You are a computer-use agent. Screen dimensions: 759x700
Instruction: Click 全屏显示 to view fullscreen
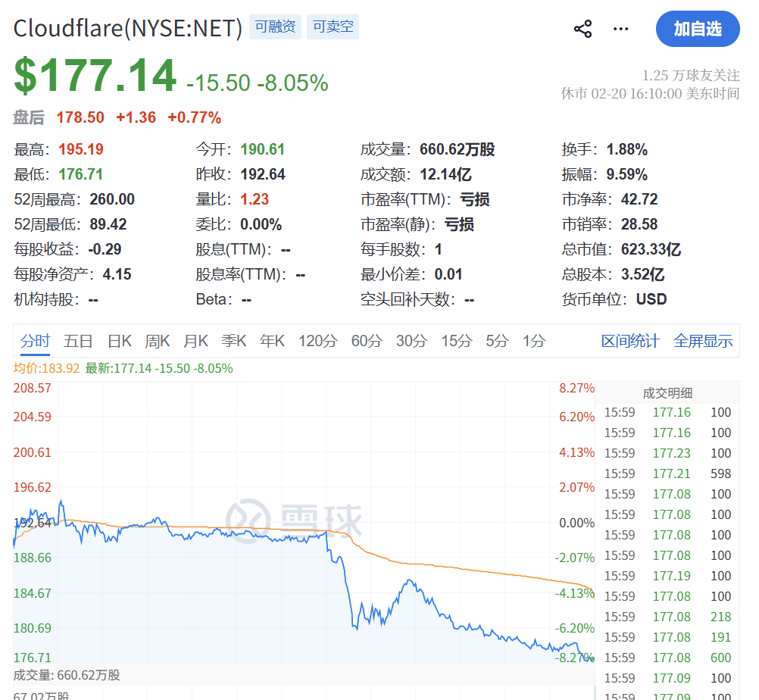703,341
